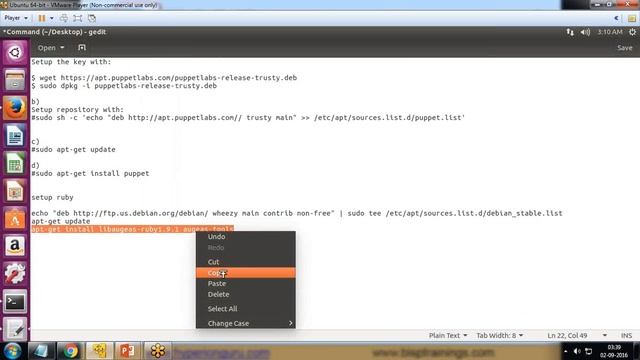Pause the virtual machine in VMware Player
This screenshot has height=360, width=640.
click(42, 18)
